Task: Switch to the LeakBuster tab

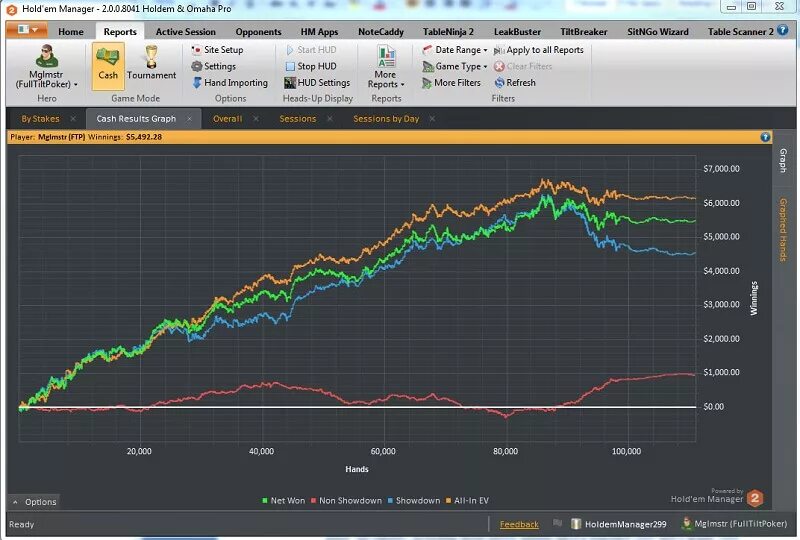Action: 517,32
